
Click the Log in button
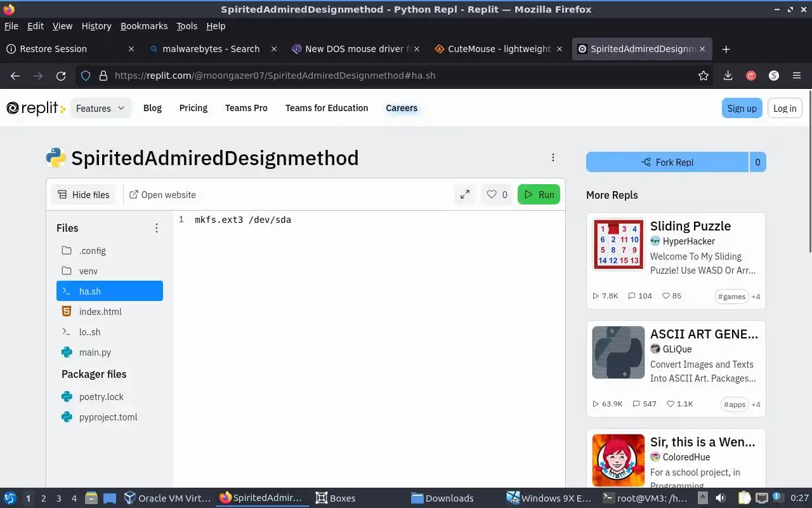785,108
